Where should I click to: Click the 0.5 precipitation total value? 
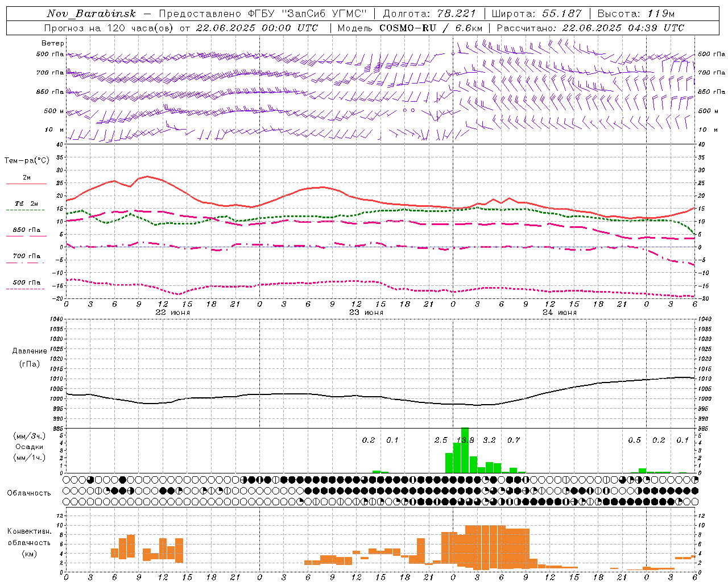[634, 440]
